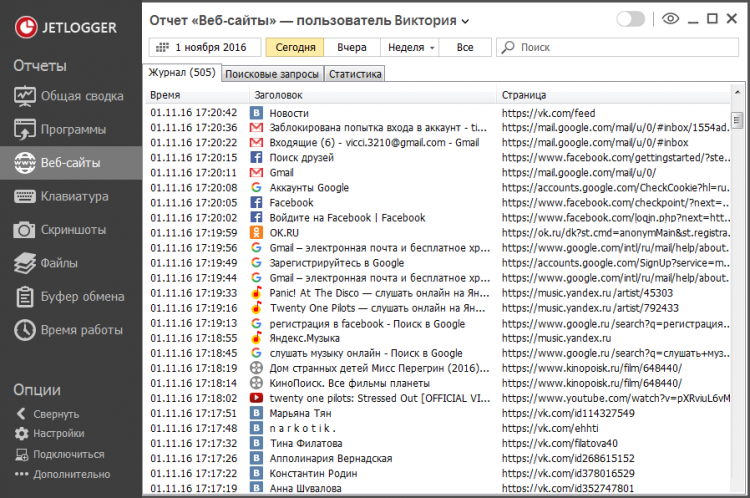
Task: Collapse the sidebar with Свернуть
Action: pyautogui.click(x=47, y=414)
